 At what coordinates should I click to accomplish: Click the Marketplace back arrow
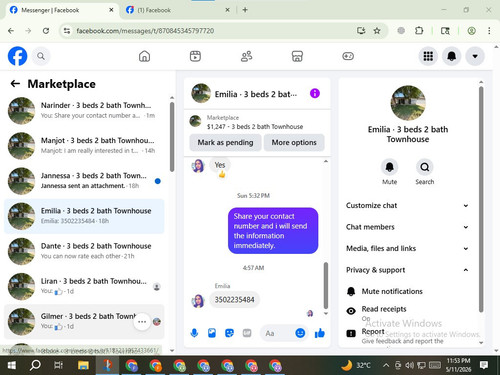click(x=15, y=84)
